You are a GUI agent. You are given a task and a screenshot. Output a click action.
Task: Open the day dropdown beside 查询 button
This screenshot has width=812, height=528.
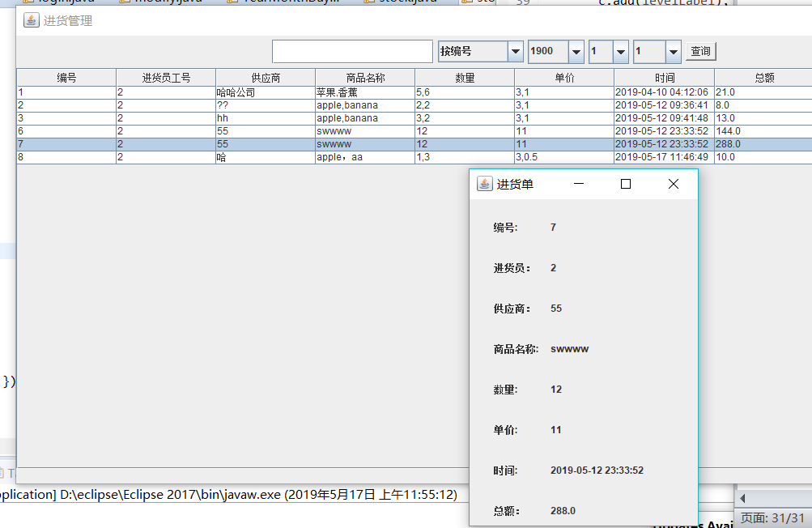pyautogui.click(x=673, y=51)
